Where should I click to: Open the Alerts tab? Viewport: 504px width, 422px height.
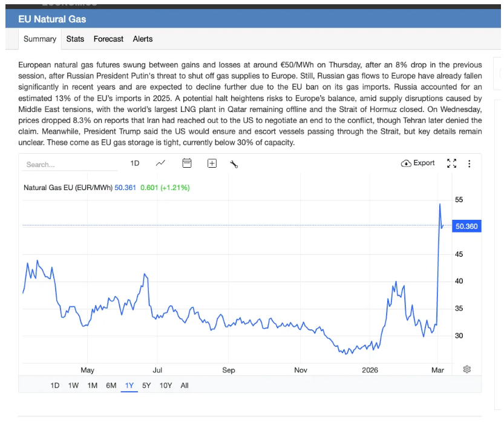click(143, 39)
